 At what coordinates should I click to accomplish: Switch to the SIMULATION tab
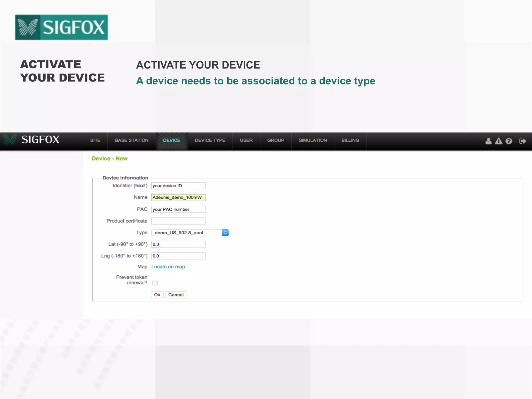313,140
